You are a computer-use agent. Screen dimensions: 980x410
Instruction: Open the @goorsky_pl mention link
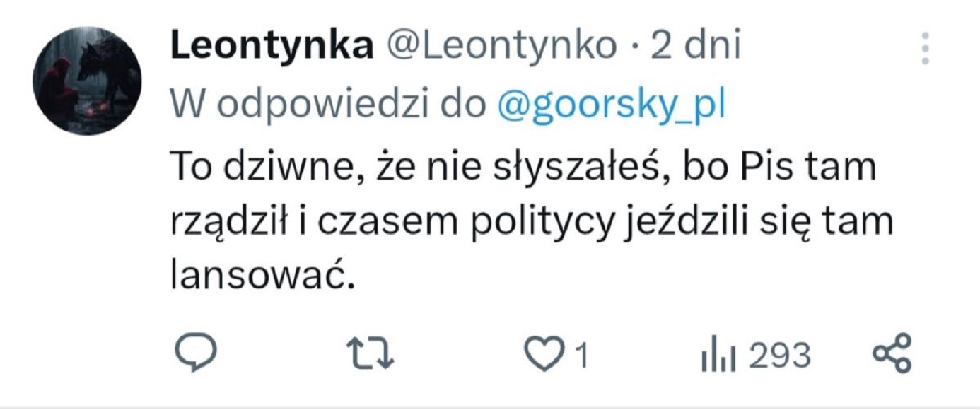click(612, 107)
